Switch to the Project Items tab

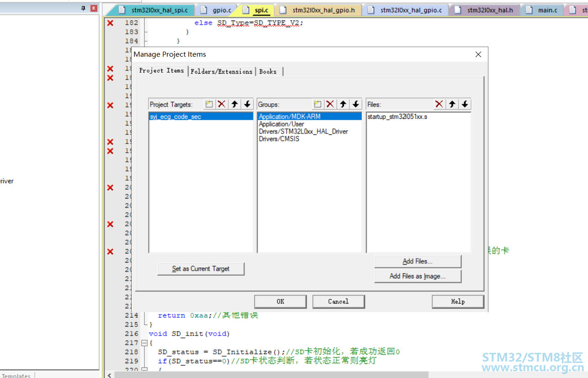[161, 71]
